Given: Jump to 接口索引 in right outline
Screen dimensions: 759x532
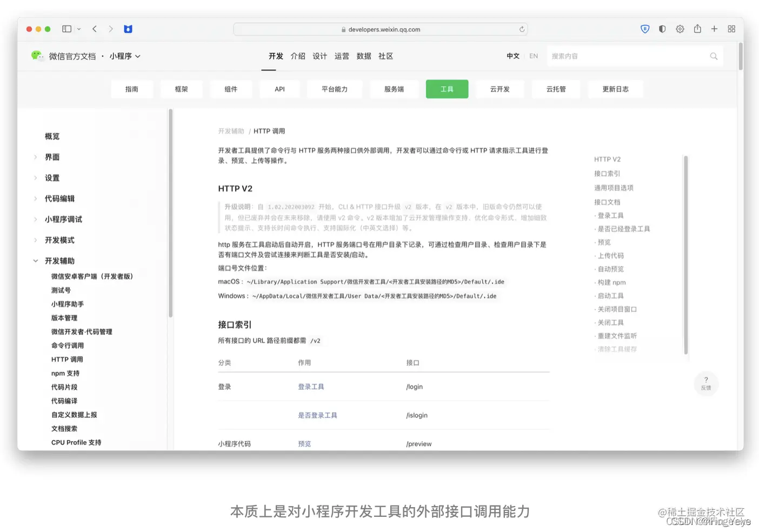Looking at the screenshot, I should tap(607, 174).
